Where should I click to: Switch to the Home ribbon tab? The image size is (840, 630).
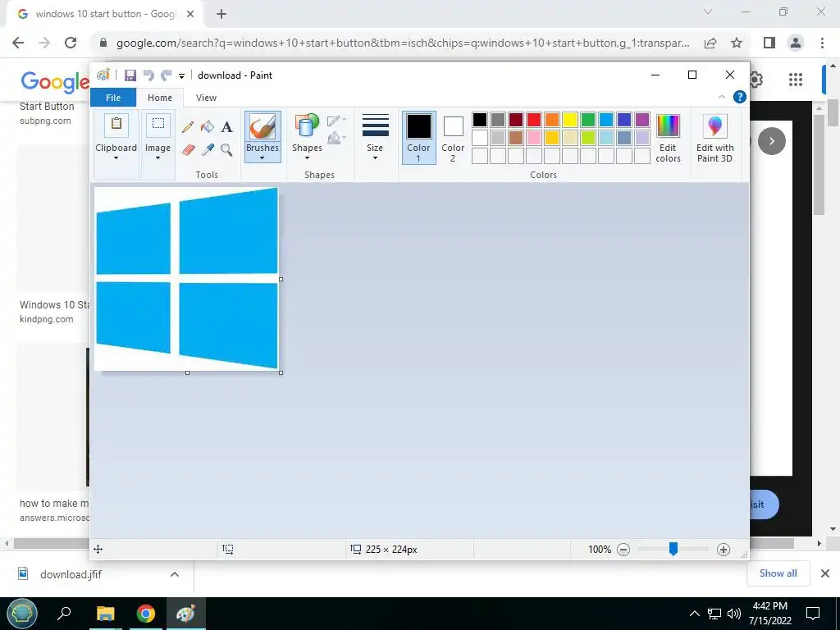(160, 98)
